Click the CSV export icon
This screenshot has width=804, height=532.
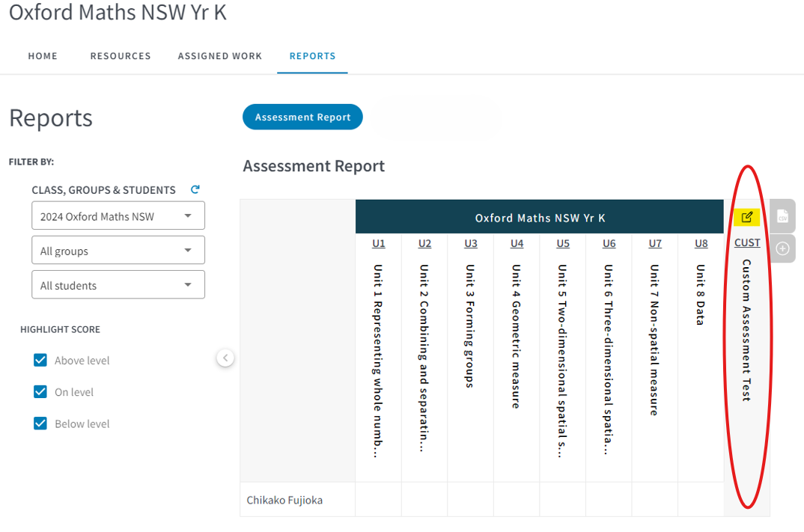pyautogui.click(x=782, y=216)
